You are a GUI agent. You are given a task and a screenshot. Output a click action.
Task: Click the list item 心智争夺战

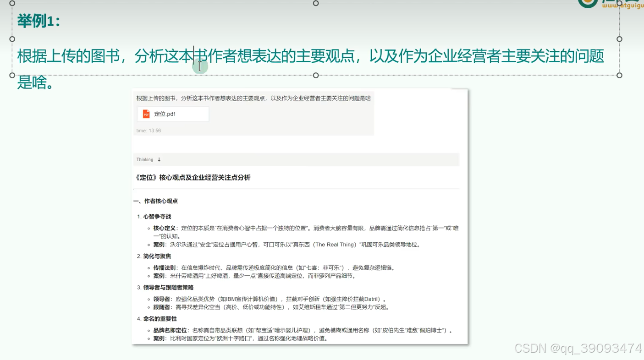157,217
